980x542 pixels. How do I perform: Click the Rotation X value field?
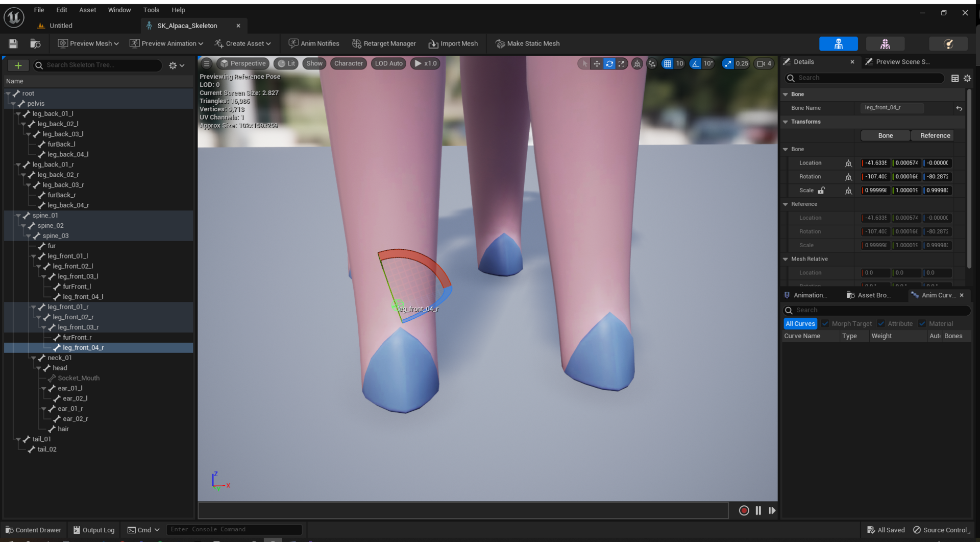click(x=875, y=176)
